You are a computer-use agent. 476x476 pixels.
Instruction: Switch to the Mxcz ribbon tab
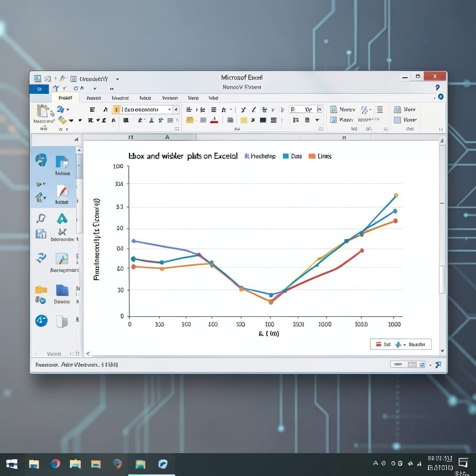click(x=145, y=98)
